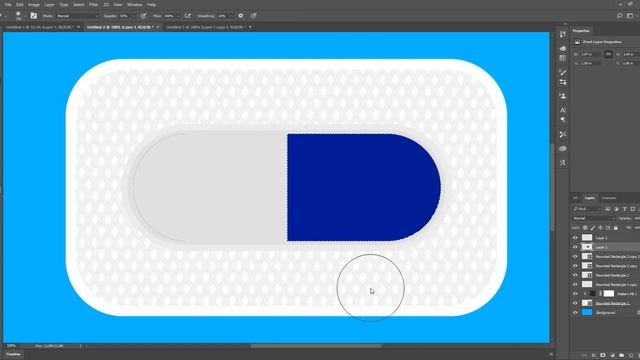640x360 pixels.
Task: Hide Rounded Rectangle 1 copy 2 layer
Action: [575, 256]
